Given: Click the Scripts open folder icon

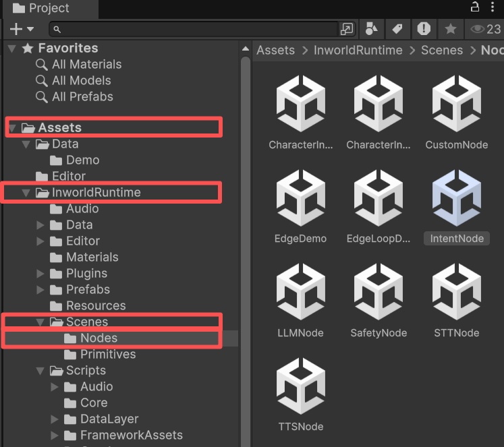Looking at the screenshot, I should [57, 371].
